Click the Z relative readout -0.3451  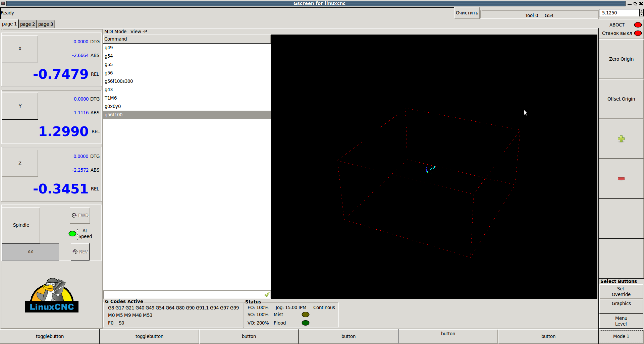pyautogui.click(x=61, y=189)
